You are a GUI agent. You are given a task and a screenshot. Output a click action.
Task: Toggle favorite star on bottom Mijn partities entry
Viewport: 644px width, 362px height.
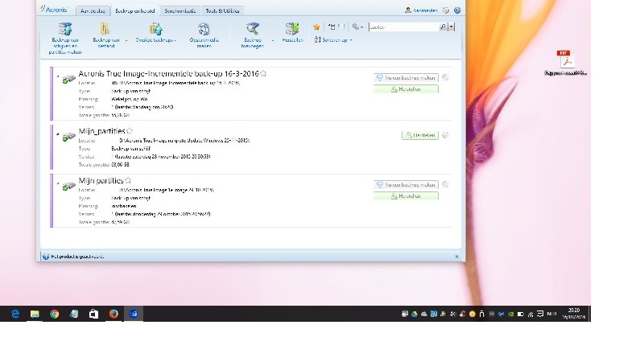click(128, 181)
